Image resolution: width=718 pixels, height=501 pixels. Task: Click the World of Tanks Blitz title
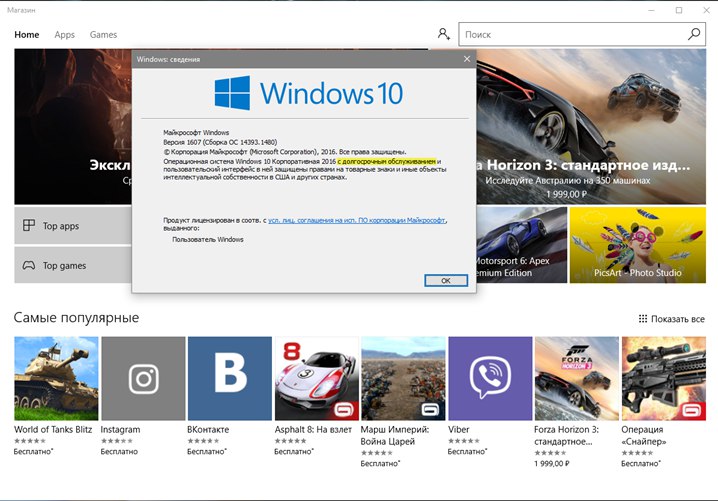pos(53,430)
